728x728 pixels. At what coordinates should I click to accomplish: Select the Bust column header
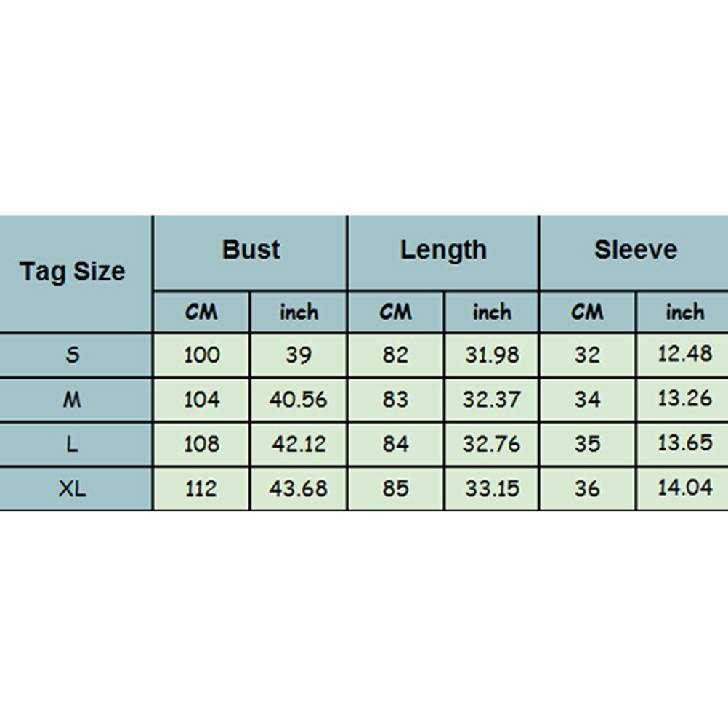[251, 250]
